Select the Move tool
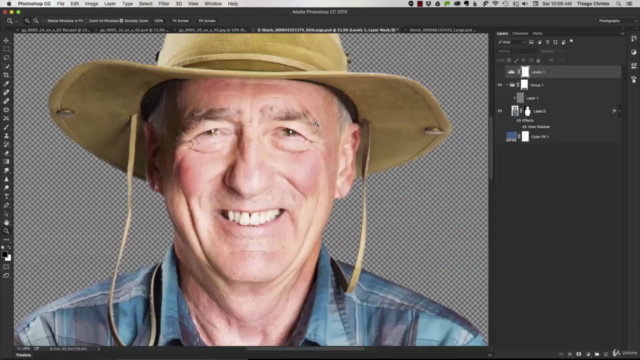The image size is (640, 360). point(6,40)
